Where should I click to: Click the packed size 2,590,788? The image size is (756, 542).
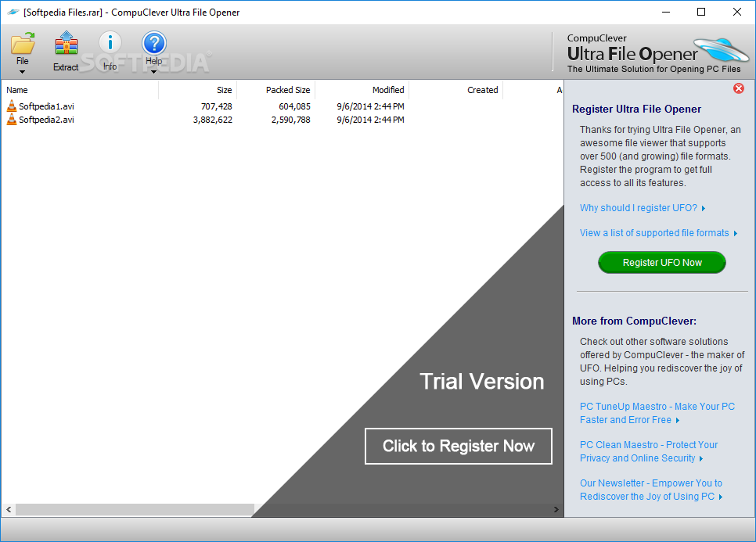290,120
